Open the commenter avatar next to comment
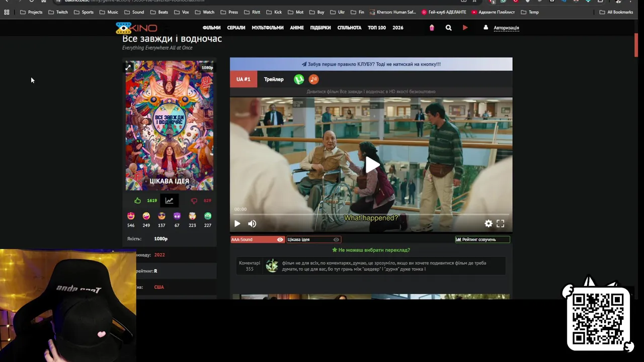The height and width of the screenshot is (362, 644). [x=272, y=266]
